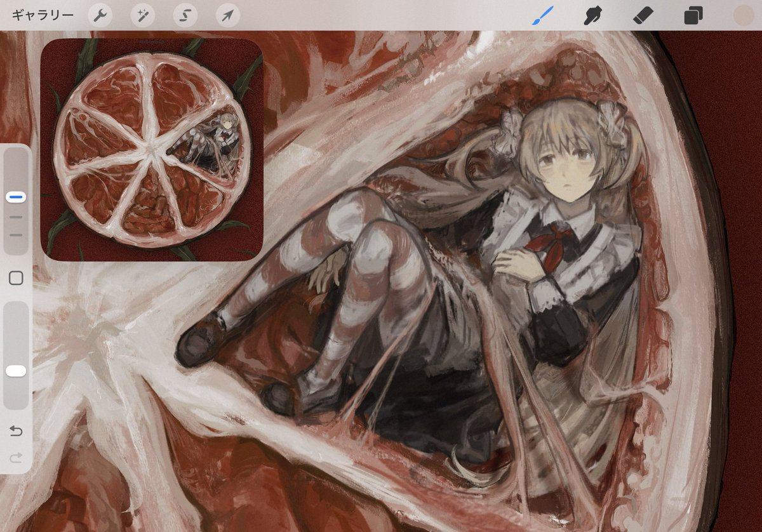
Task: Select the Eraser tool
Action: (643, 15)
